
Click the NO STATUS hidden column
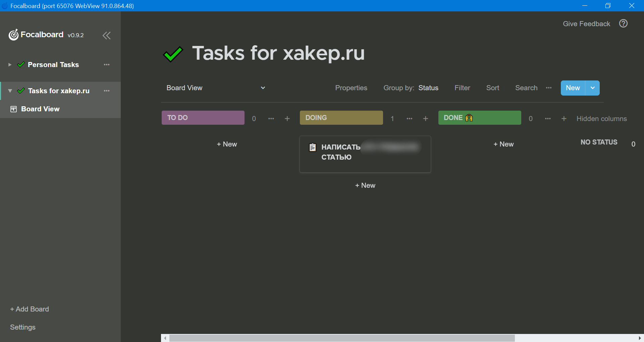click(x=599, y=142)
